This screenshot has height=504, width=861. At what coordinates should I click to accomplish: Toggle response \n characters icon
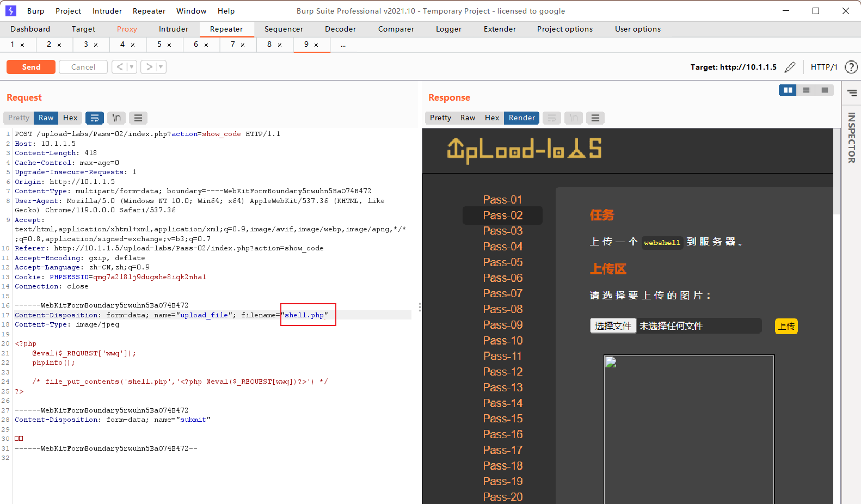click(574, 118)
